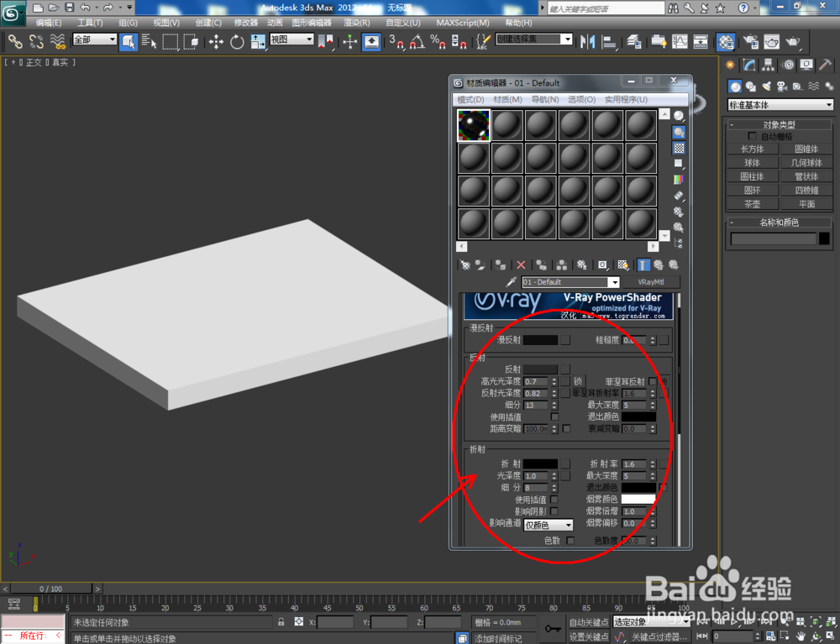Click the Select and Link chain icon
Screen dimensions: 840x644
tap(15, 42)
